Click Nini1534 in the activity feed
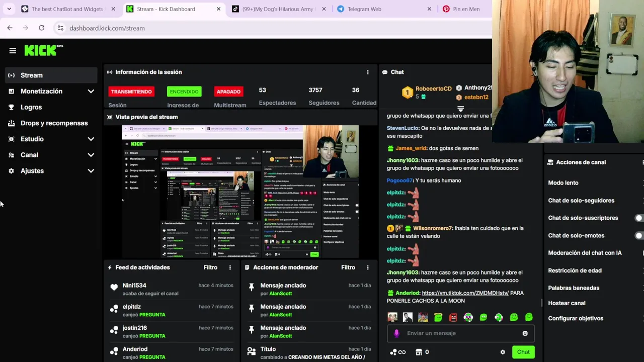The image size is (644, 362). pyautogui.click(x=134, y=286)
